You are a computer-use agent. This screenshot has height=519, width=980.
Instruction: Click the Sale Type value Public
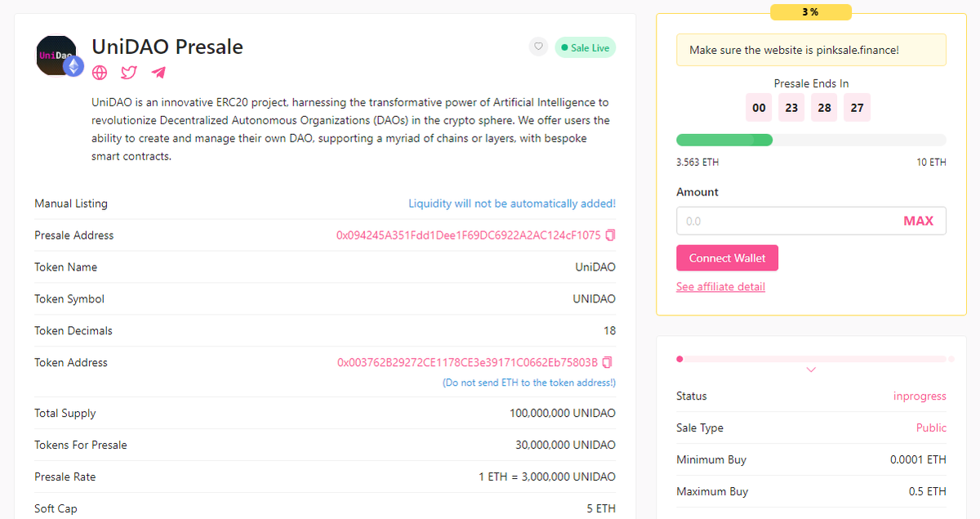931,428
